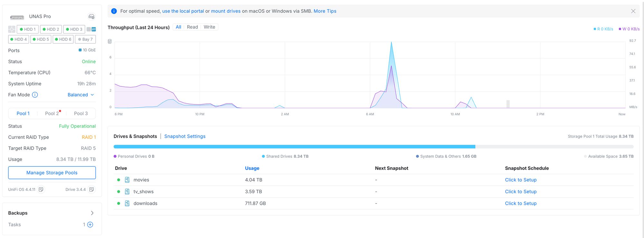Click the blue SFP port icon
Viewport: 644px width, 238px height.
coord(94,29)
